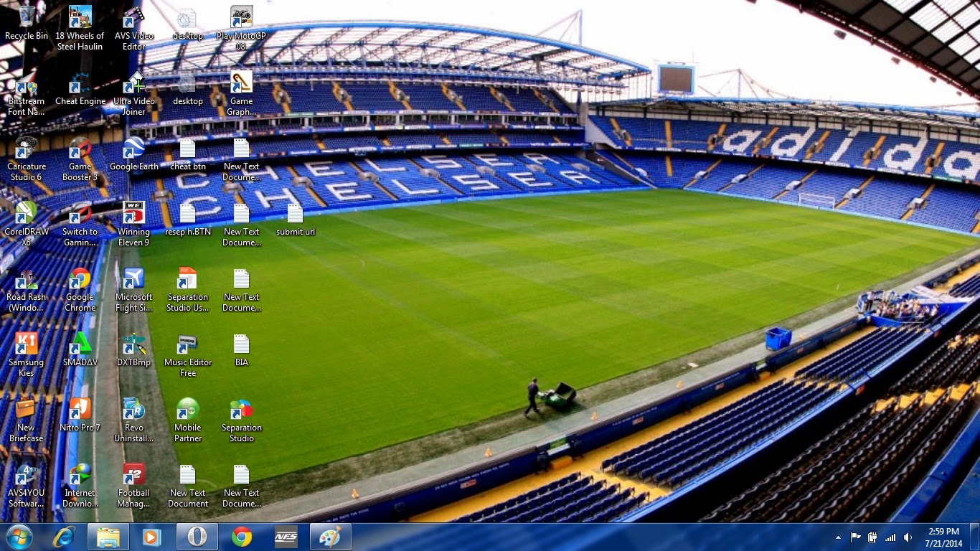
Task: Launch Google Earth desktop shortcut
Action: (x=134, y=154)
